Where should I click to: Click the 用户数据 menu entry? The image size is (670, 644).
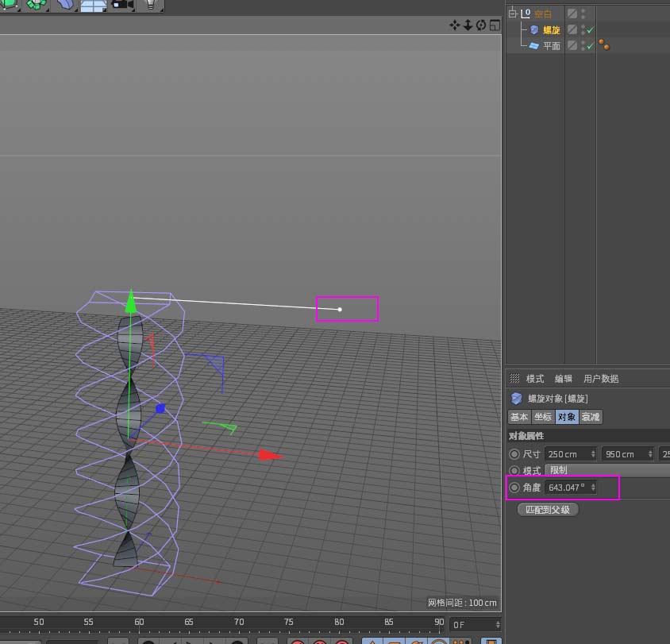pyautogui.click(x=600, y=378)
